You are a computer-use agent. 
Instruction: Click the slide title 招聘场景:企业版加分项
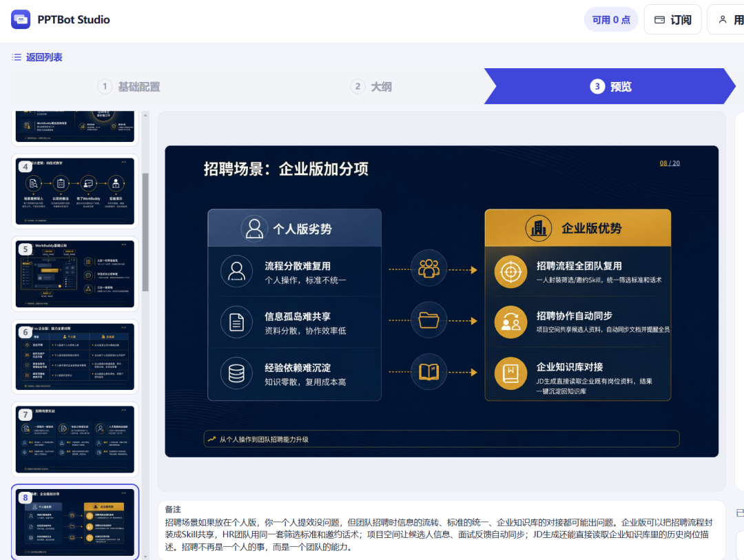tap(286, 169)
